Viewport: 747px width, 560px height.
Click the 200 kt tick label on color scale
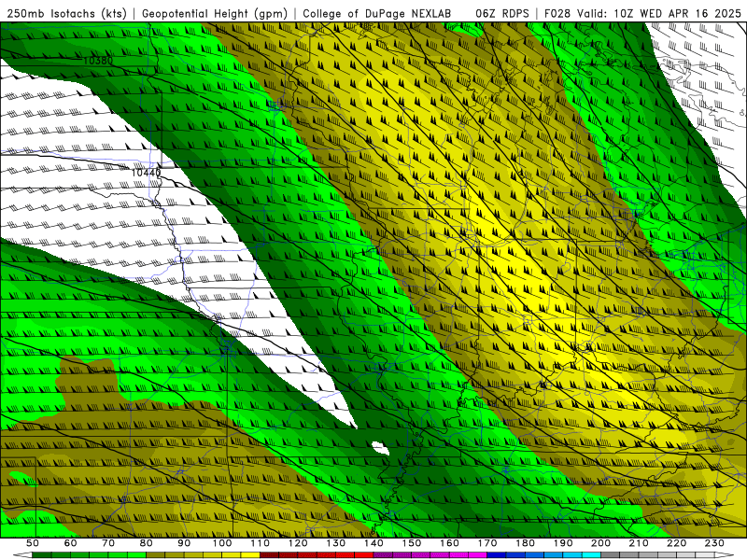[600, 543]
